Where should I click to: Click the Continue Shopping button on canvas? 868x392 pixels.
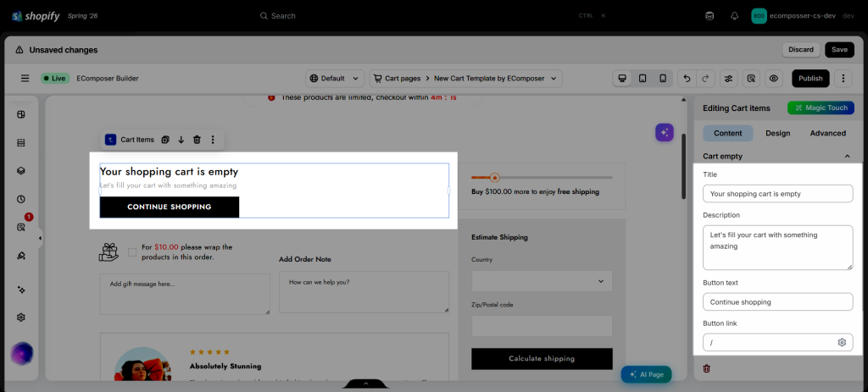pyautogui.click(x=170, y=207)
